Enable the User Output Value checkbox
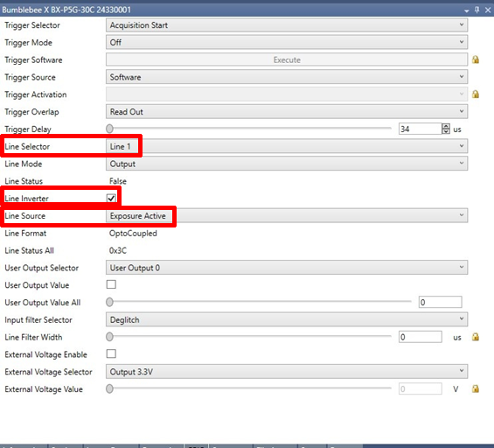 (x=111, y=284)
